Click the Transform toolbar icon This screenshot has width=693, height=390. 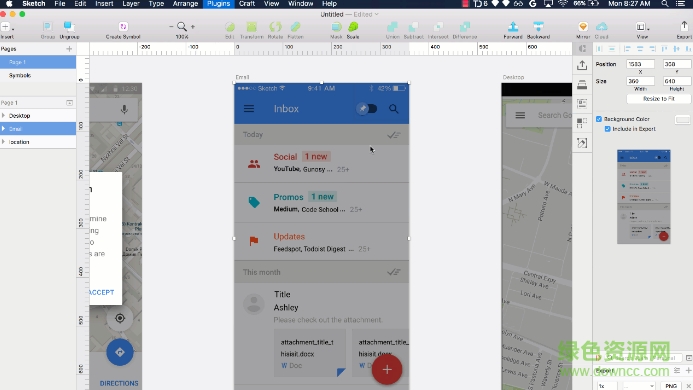point(251,27)
